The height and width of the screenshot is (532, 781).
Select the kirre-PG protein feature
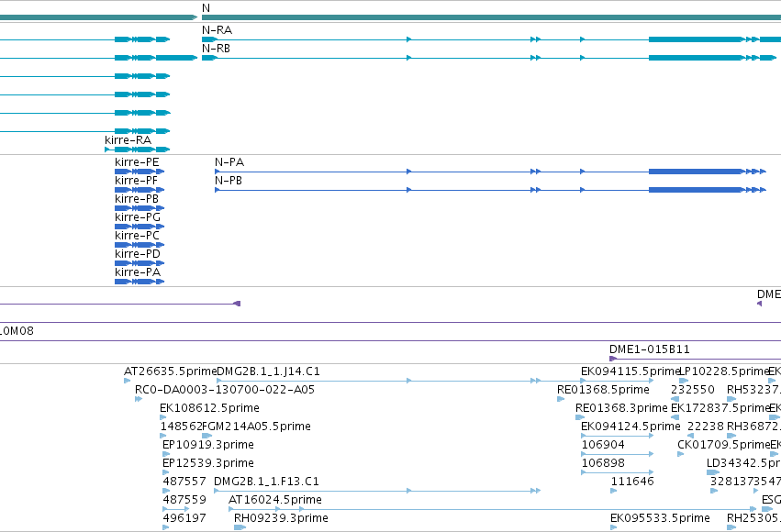click(139, 227)
